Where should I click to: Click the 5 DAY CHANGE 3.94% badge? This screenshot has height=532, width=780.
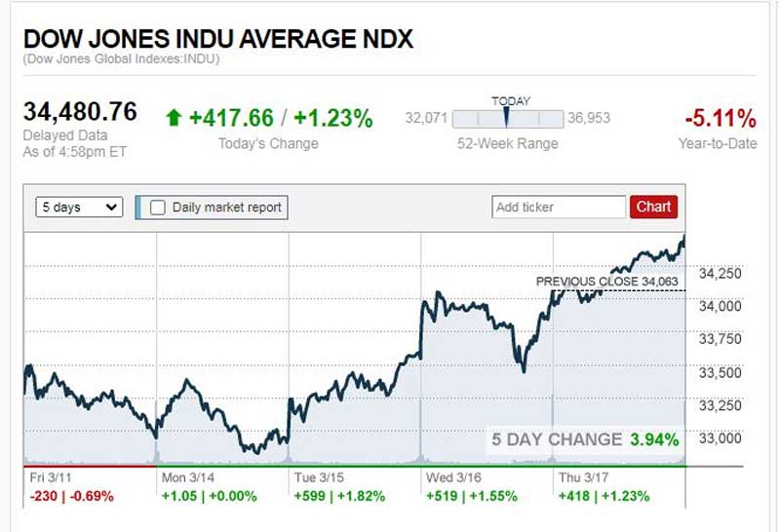[585, 439]
